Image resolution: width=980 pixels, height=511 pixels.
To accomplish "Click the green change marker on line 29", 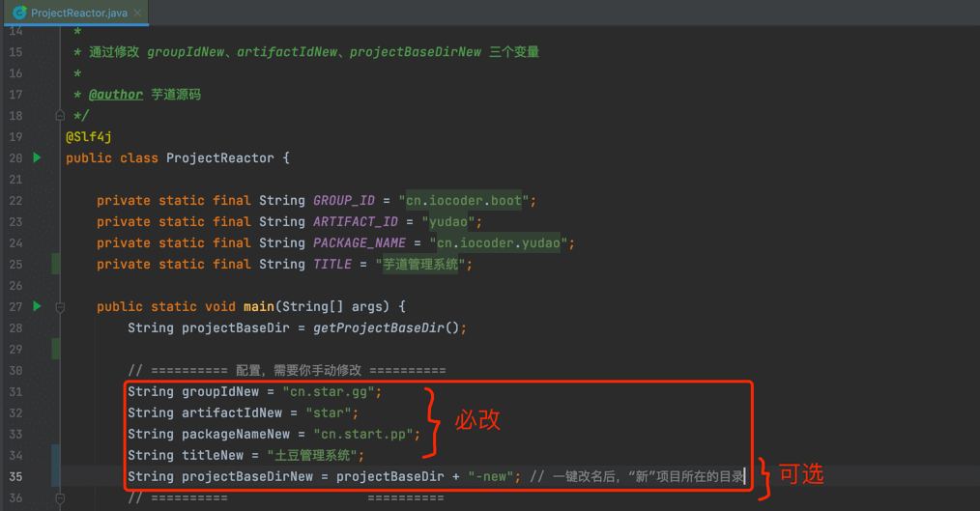I will (56, 349).
